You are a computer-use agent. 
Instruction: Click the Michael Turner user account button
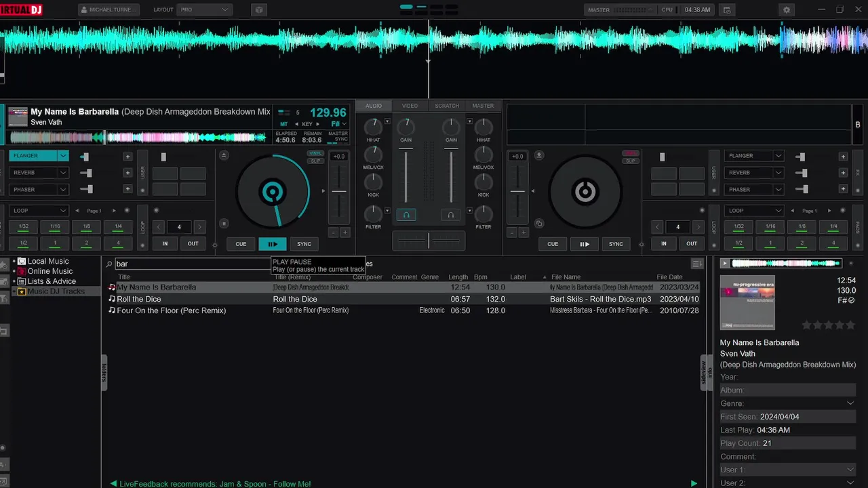(x=109, y=10)
